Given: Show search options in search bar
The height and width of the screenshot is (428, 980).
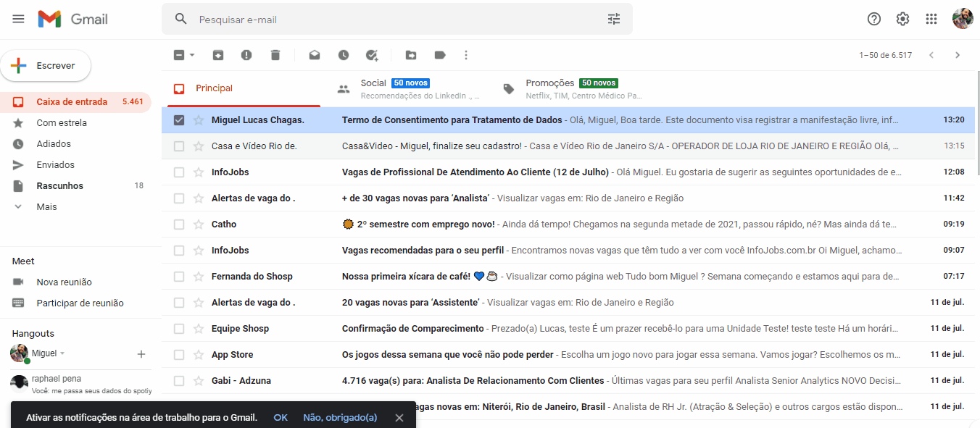Looking at the screenshot, I should pyautogui.click(x=614, y=20).
